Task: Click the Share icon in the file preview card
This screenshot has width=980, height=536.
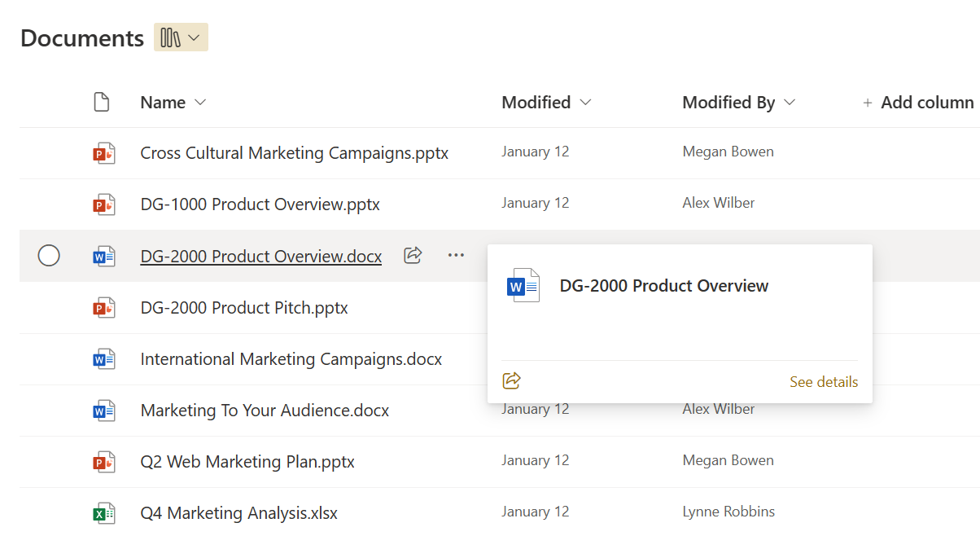Action: click(x=511, y=380)
